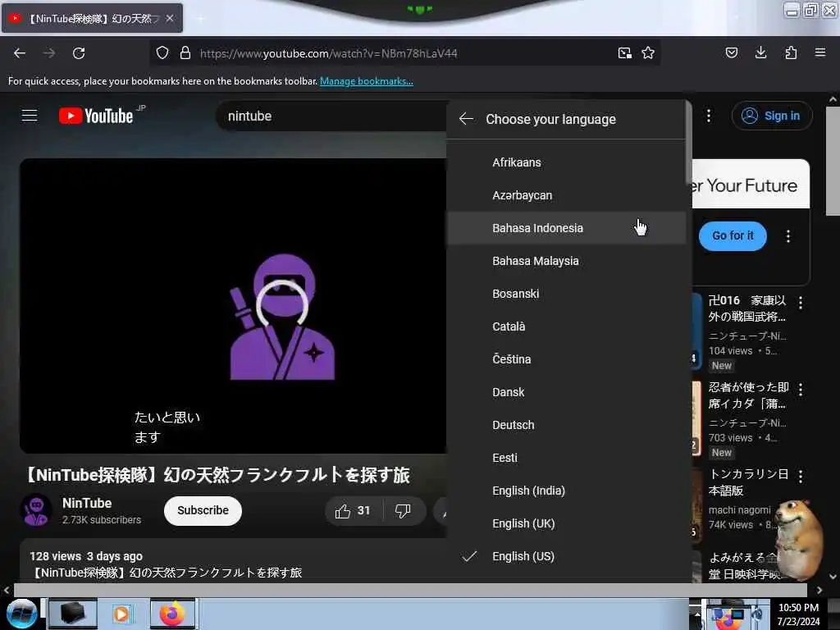Click the site security padlock icon
This screenshot has height=630, width=840.
[185, 52]
